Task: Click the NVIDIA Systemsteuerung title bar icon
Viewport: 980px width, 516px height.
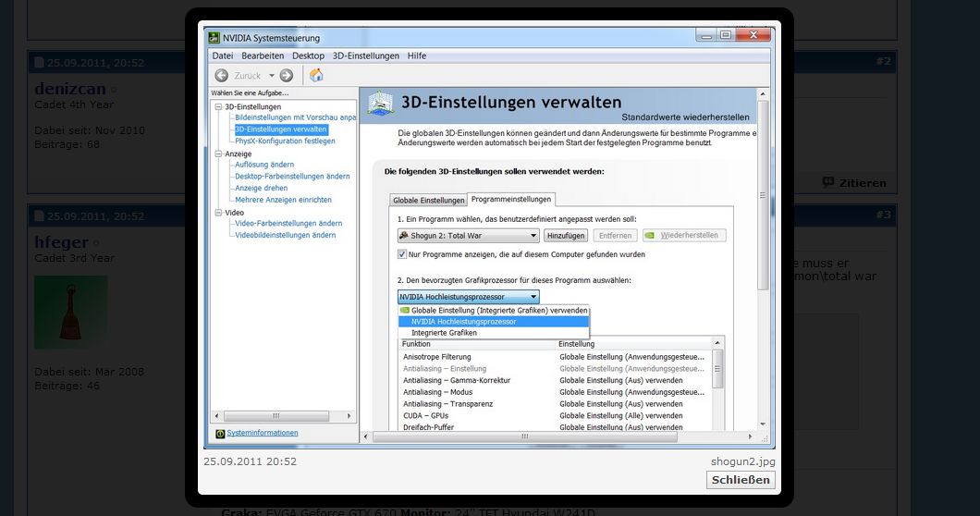Action: click(x=214, y=38)
